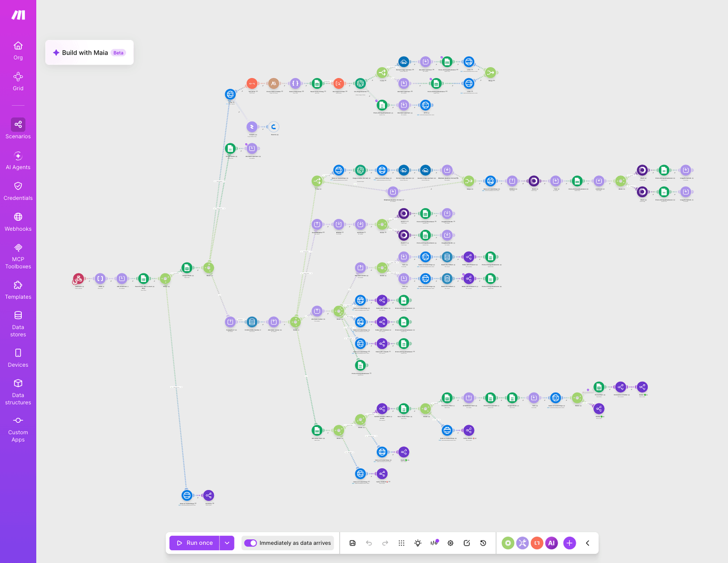
Task: Add a favorite with the plus button
Action: pyautogui.click(x=570, y=543)
